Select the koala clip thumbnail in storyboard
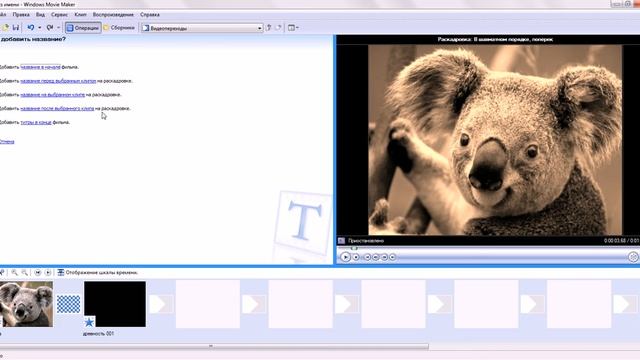The width and height of the screenshot is (640, 360). tap(26, 304)
